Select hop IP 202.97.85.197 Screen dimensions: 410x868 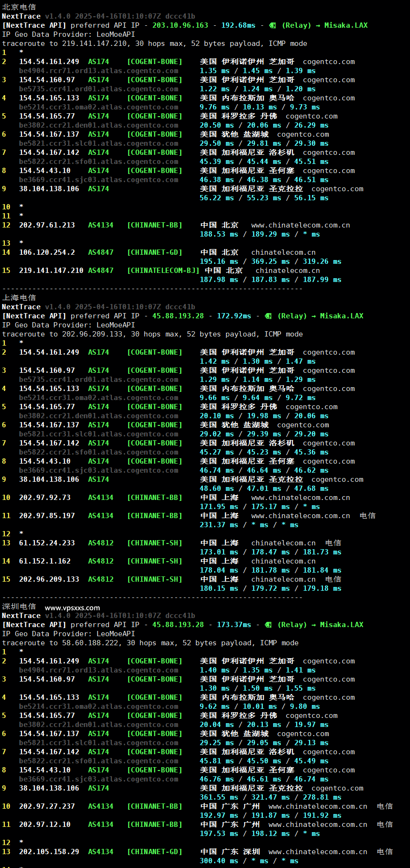pyautogui.click(x=47, y=516)
